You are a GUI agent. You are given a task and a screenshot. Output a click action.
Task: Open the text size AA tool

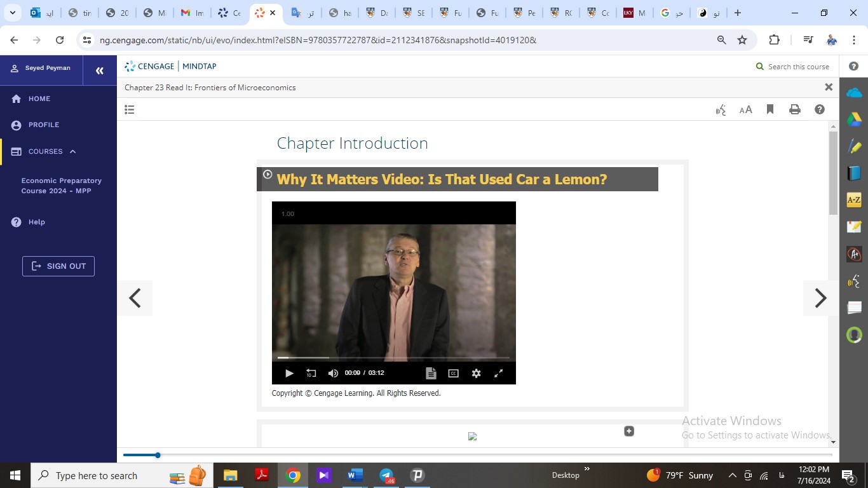pyautogui.click(x=745, y=110)
